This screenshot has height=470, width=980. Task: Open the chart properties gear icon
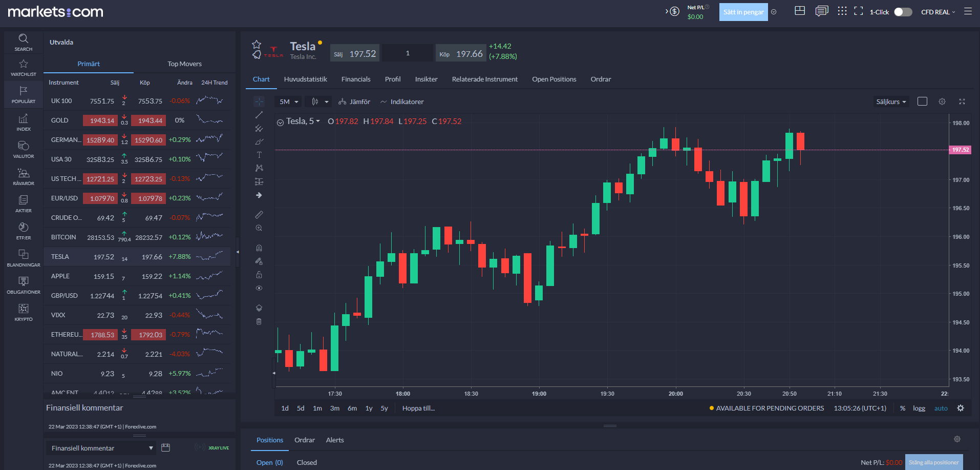click(961, 408)
